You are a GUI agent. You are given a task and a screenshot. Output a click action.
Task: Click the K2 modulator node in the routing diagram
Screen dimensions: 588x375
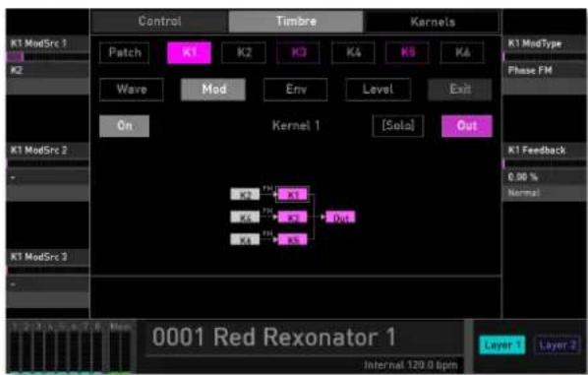pyautogui.click(x=245, y=195)
